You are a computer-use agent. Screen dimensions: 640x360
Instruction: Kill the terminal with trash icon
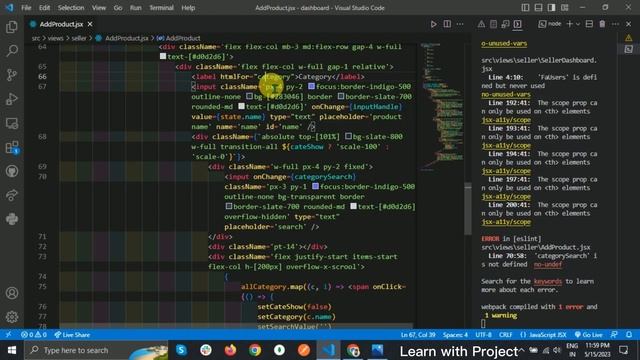pos(602,24)
